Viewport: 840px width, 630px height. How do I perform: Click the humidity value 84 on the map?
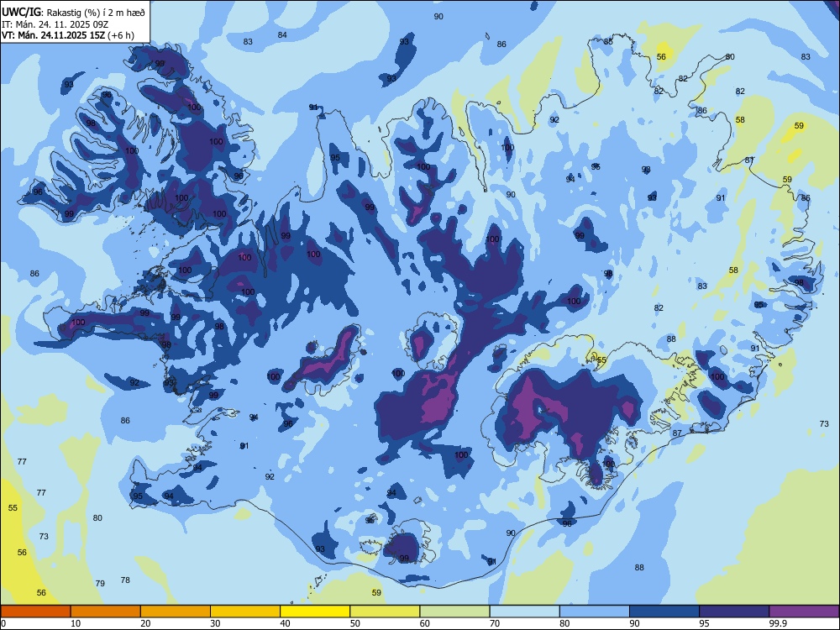[x=282, y=34]
